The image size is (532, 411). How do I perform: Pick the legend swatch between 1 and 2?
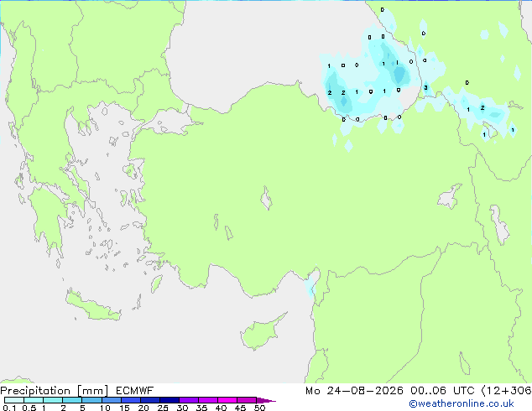(53, 400)
